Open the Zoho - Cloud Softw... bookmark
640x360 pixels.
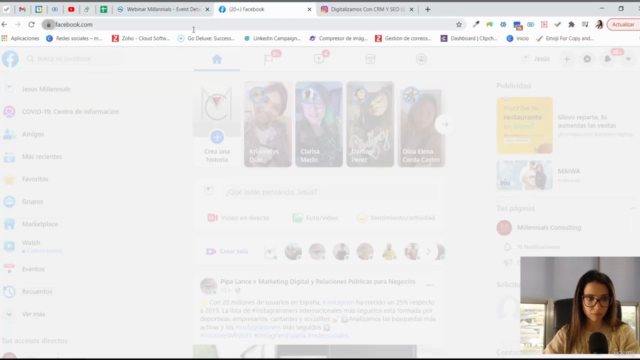[x=141, y=38]
